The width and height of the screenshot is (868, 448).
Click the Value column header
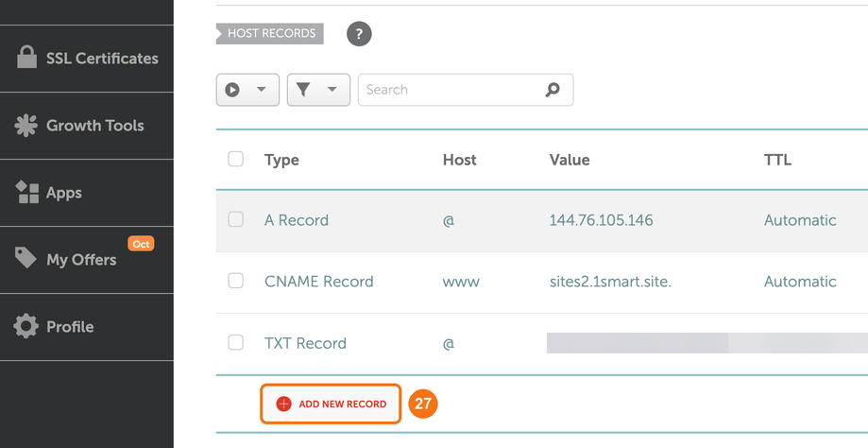point(570,160)
